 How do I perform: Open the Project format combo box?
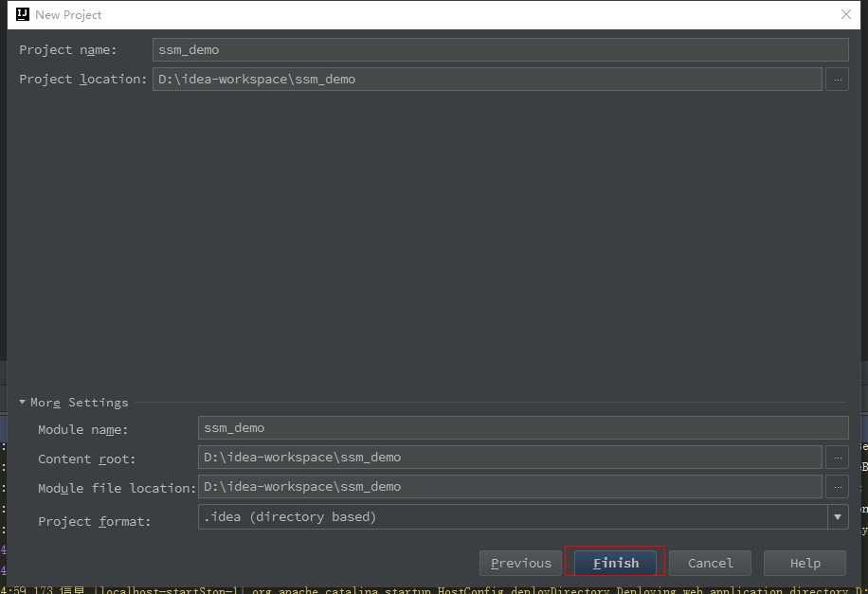point(523,517)
